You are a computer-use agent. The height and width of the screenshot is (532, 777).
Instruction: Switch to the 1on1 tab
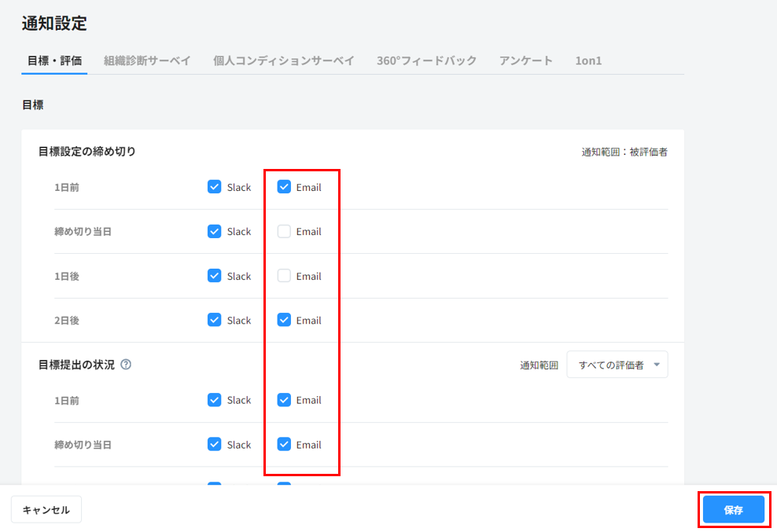[x=588, y=61]
